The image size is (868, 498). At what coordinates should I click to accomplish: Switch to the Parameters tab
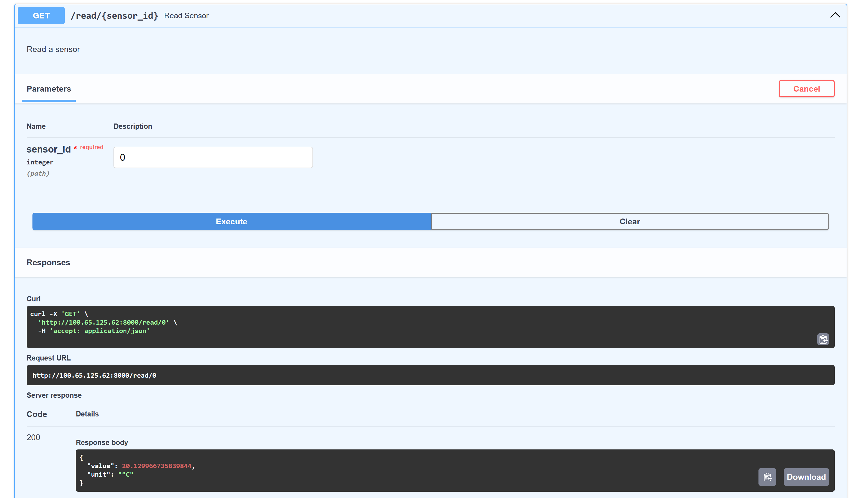[49, 89]
